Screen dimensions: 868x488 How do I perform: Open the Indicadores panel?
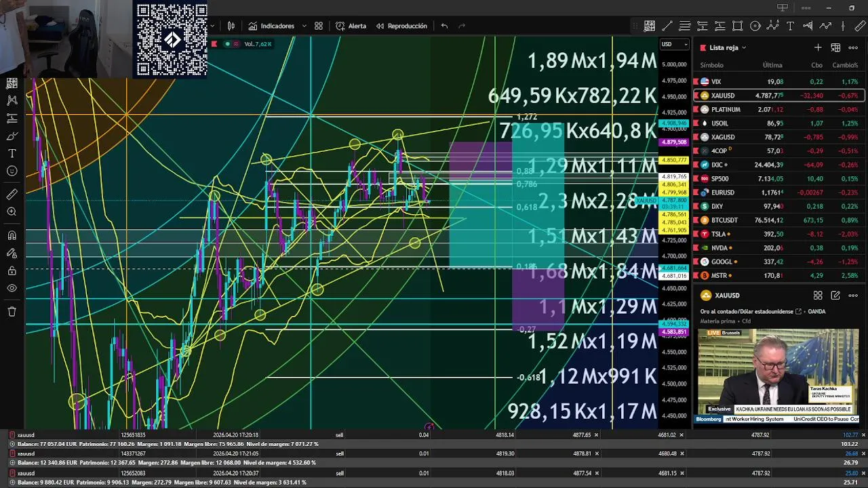(x=271, y=26)
